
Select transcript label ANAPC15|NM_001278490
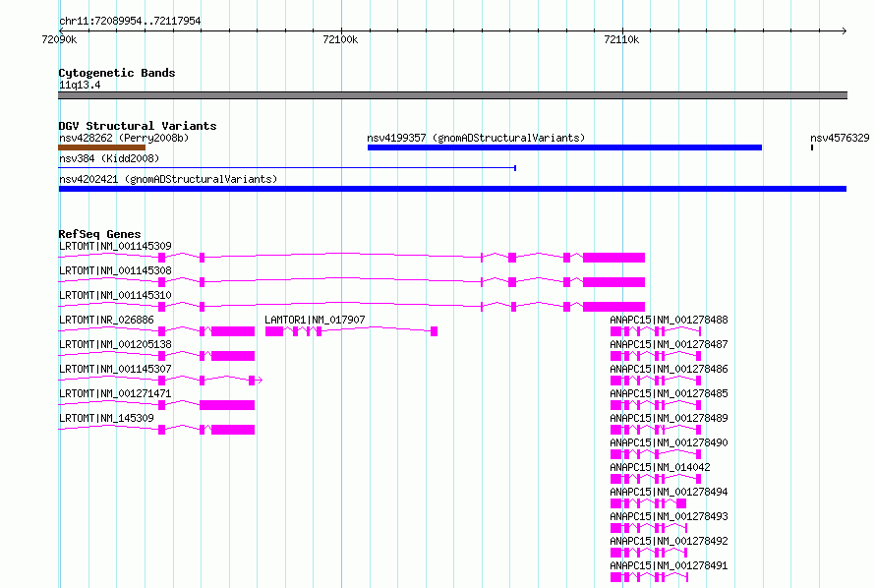pos(669,442)
